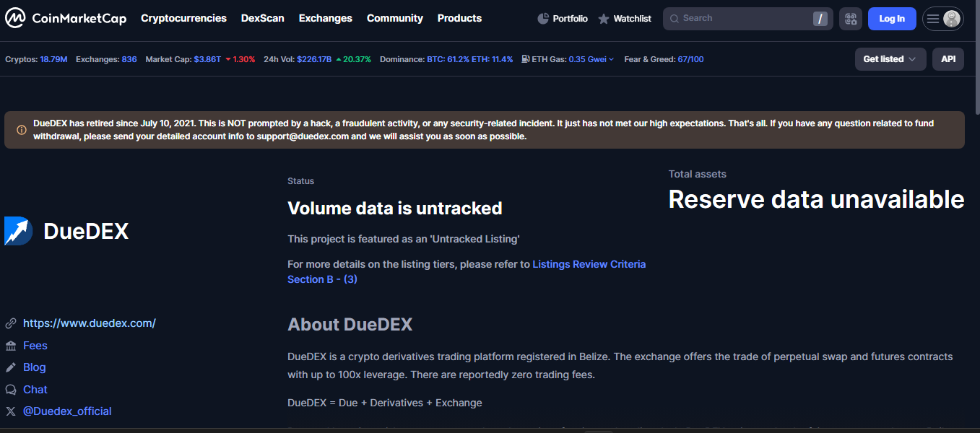Click the Portfolio label
Screen dimensions: 980x433
tap(571, 19)
